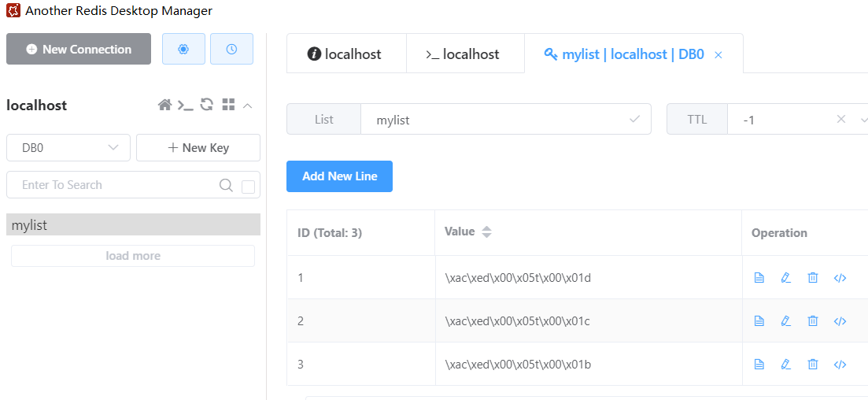Refresh the localhost connection
This screenshot has height=400, width=868.
coord(207,104)
